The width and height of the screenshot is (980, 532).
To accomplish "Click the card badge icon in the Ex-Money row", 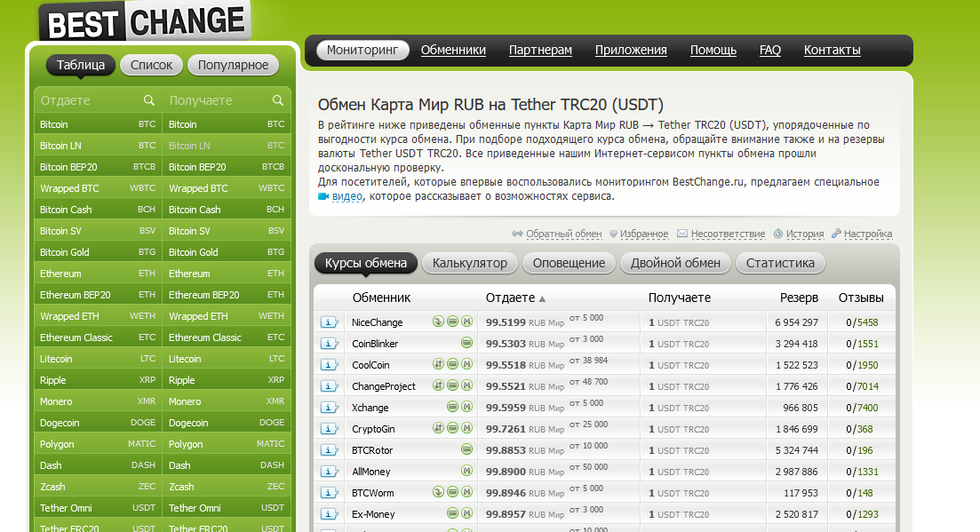I will [453, 512].
